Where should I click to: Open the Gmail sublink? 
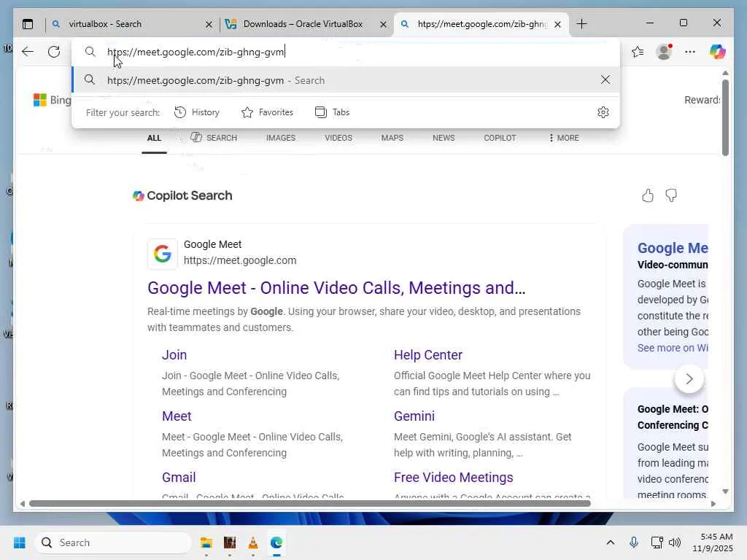179,477
